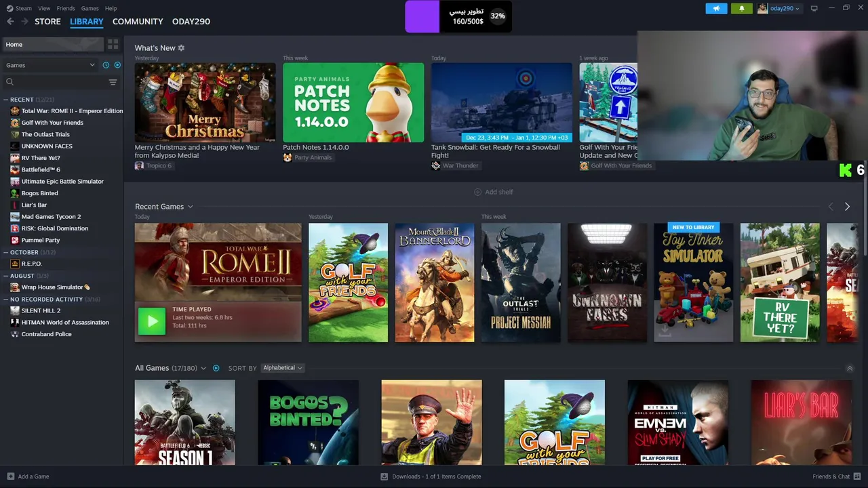Open the All Games shelf dropdown
868x488 pixels.
[203, 368]
